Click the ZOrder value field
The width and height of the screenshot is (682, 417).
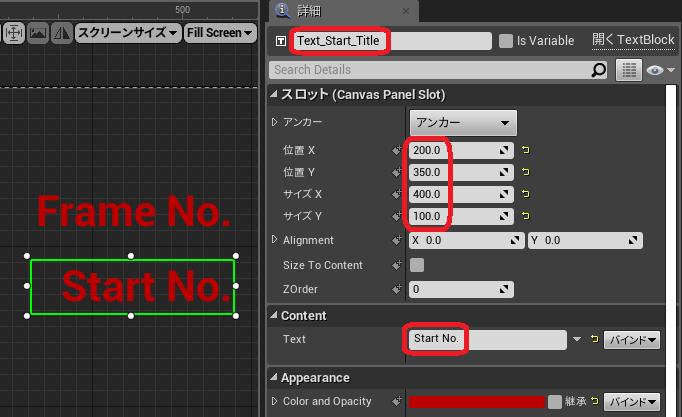[461, 289]
